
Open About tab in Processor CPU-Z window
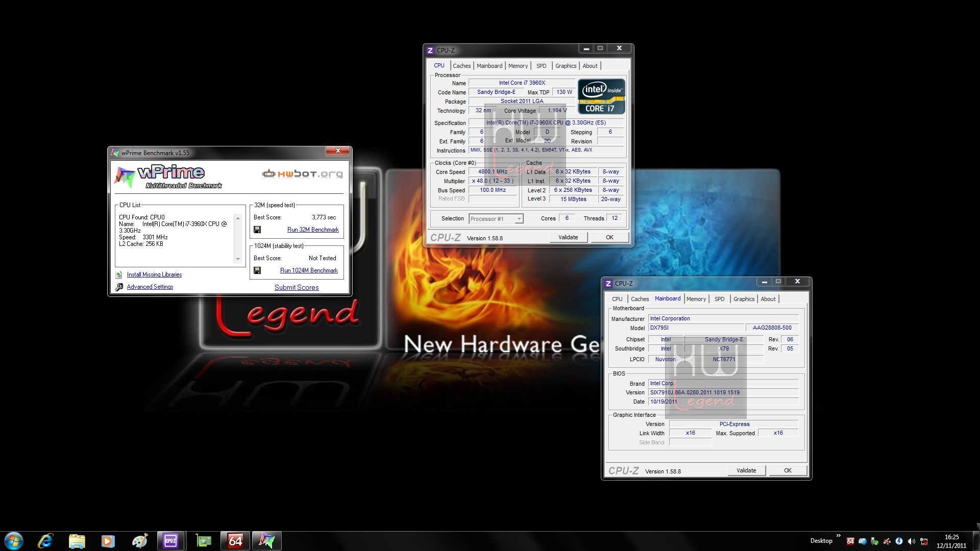(x=590, y=66)
